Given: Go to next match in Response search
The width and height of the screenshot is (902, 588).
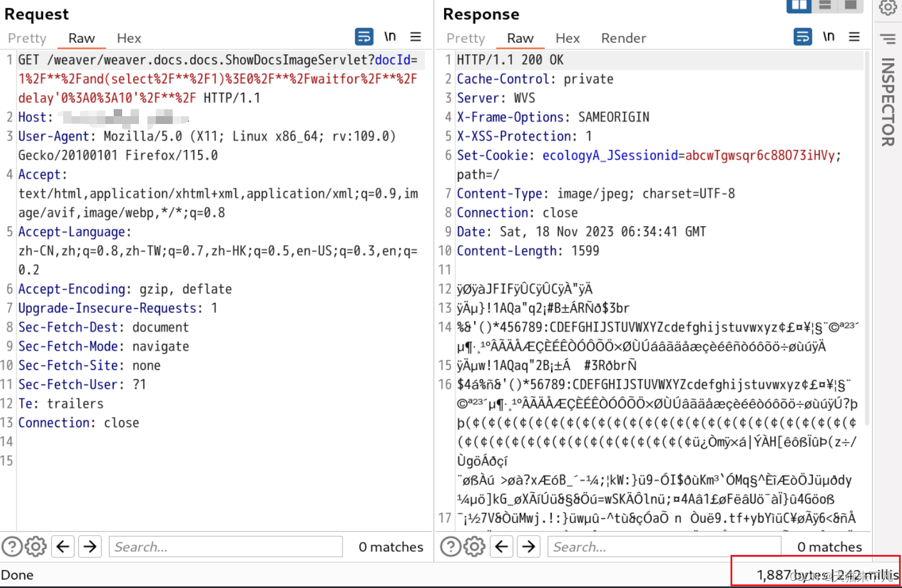Looking at the screenshot, I should (529, 546).
